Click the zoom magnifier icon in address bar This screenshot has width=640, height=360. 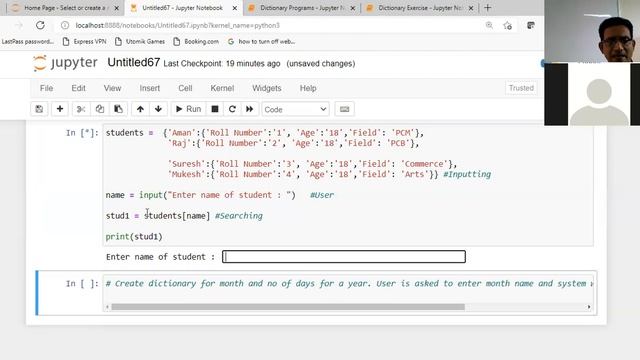489,25
